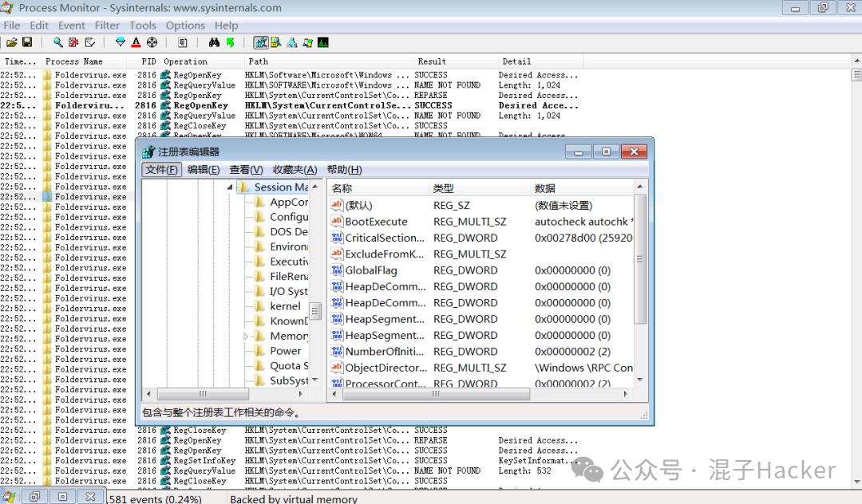The image size is (862, 504).
Task: Open the Options menu in Process Monitor
Action: 184,25
